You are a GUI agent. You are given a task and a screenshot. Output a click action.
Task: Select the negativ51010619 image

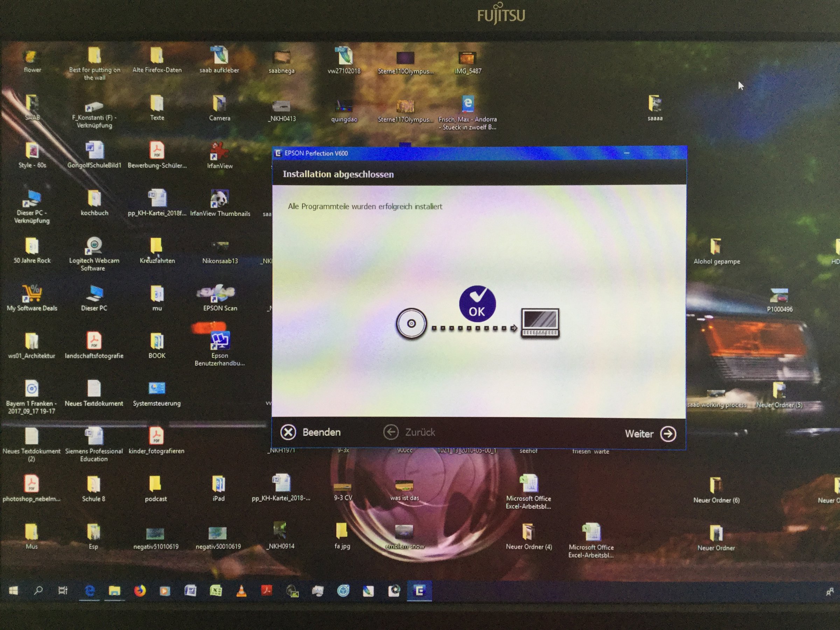point(156,539)
